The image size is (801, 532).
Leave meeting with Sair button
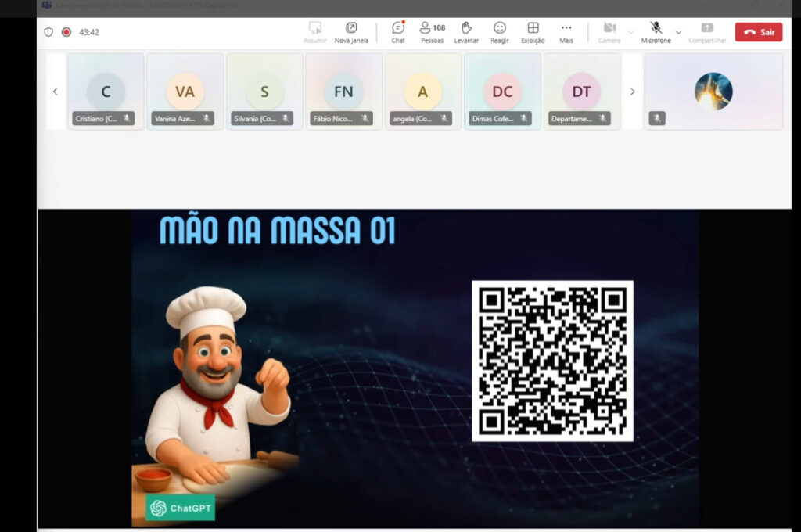[758, 32]
